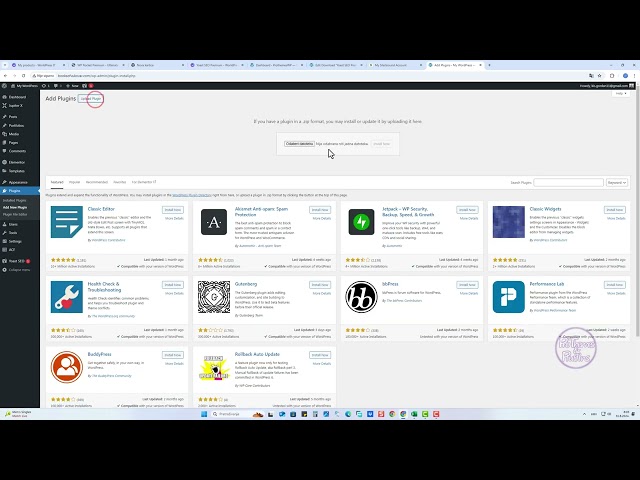640x480 pixels.
Task: Click the translate page icon in address bar
Action: coord(591,76)
